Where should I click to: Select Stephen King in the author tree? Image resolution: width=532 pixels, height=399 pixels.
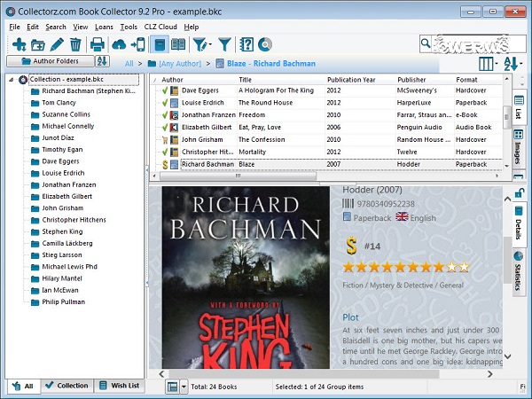tap(62, 231)
